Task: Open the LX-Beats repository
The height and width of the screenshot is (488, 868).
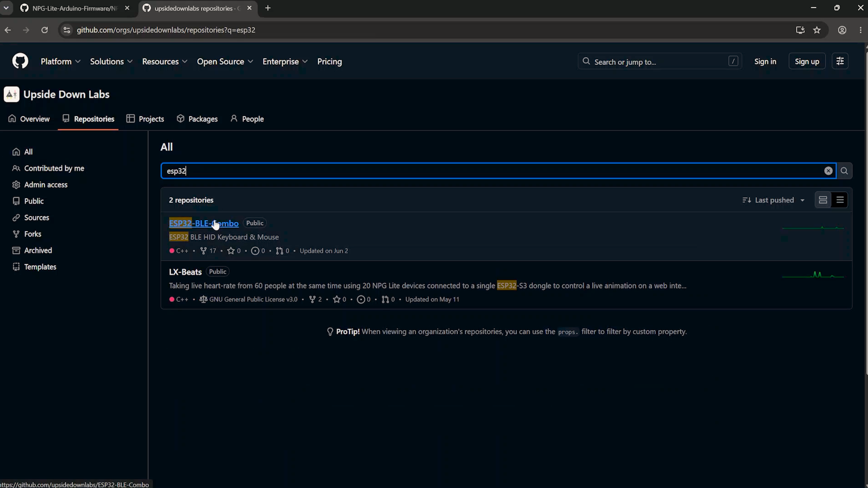Action: 185,272
